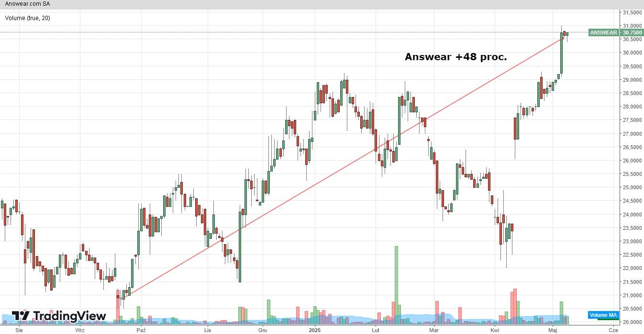The width and height of the screenshot is (644, 334).
Task: Click the 26,5000 price axis label
Action: coord(633,147)
